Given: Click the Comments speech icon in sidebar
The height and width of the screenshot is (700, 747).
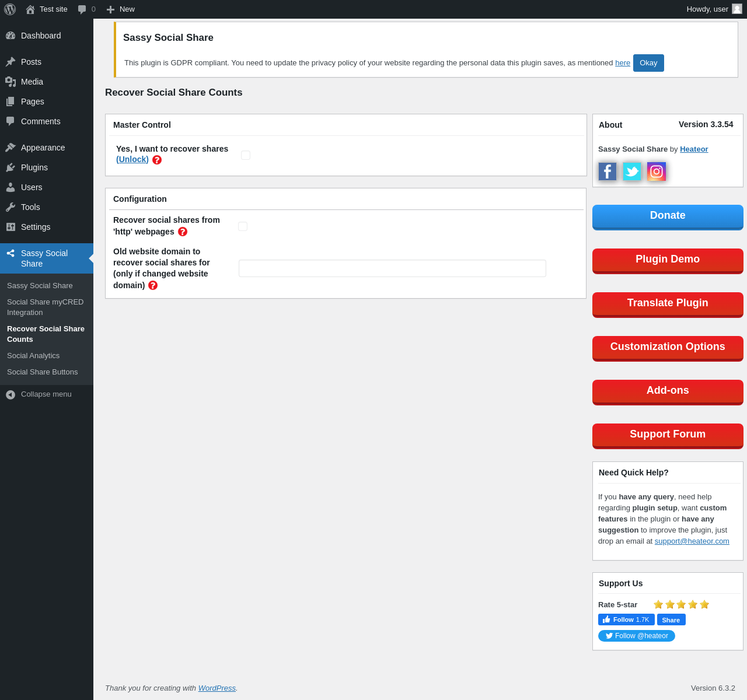Looking at the screenshot, I should tap(11, 121).
